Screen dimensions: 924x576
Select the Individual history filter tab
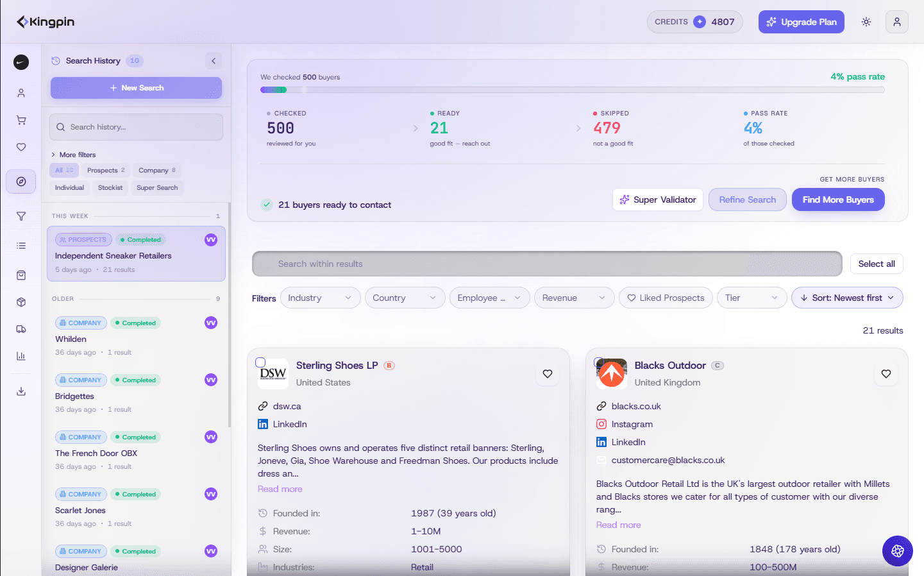pos(69,187)
